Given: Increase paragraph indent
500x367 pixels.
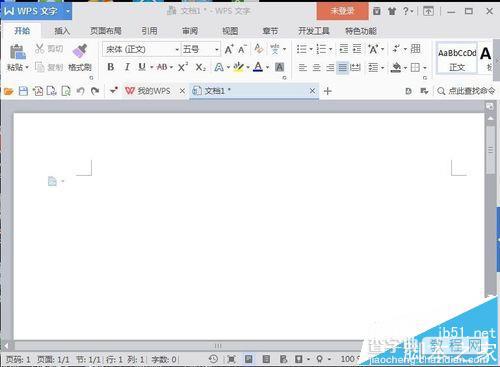Looking at the screenshot, I should coord(357,49).
